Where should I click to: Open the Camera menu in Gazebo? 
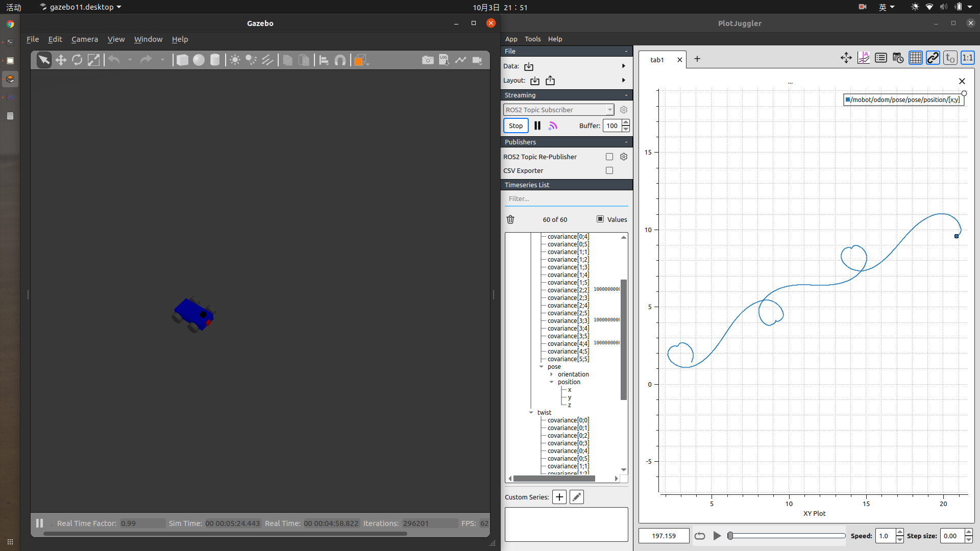pyautogui.click(x=85, y=39)
